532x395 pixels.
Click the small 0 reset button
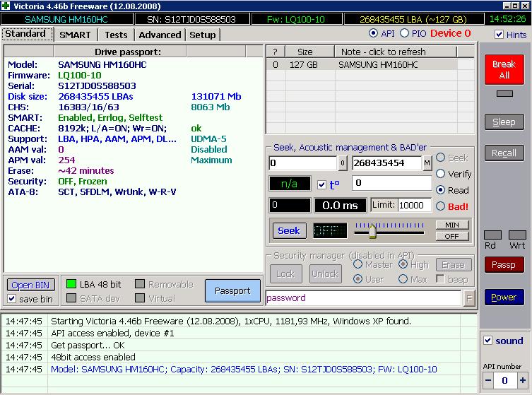[x=343, y=163]
